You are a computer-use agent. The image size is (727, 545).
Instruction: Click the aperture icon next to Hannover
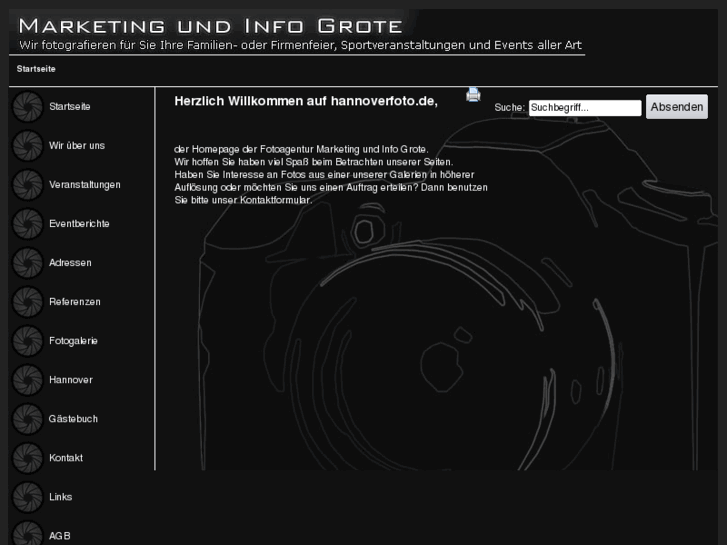coord(27,380)
